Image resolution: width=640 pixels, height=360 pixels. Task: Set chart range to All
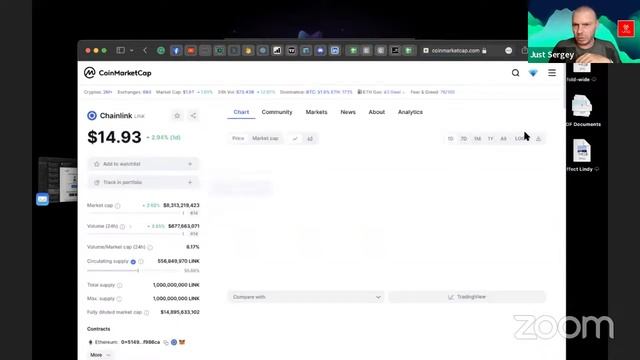coord(503,139)
